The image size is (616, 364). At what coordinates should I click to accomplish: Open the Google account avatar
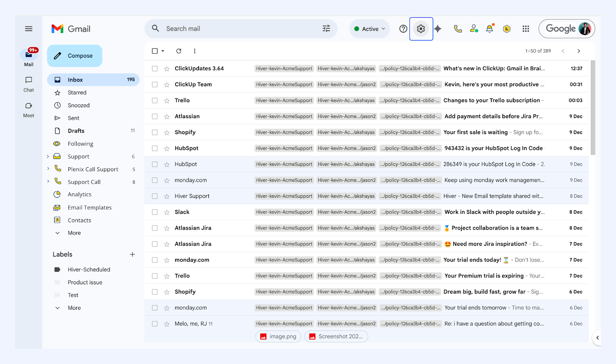coord(584,28)
